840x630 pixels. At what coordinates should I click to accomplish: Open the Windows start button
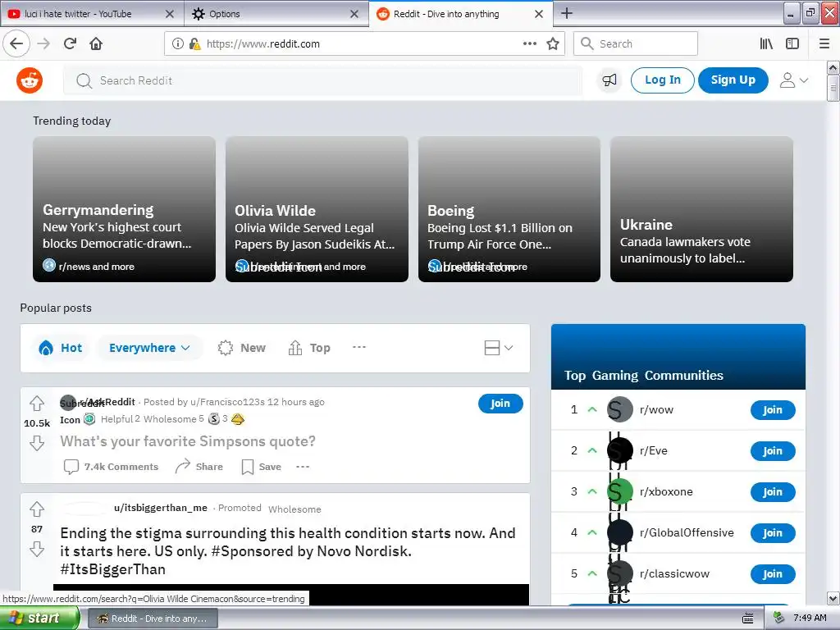[x=39, y=619]
